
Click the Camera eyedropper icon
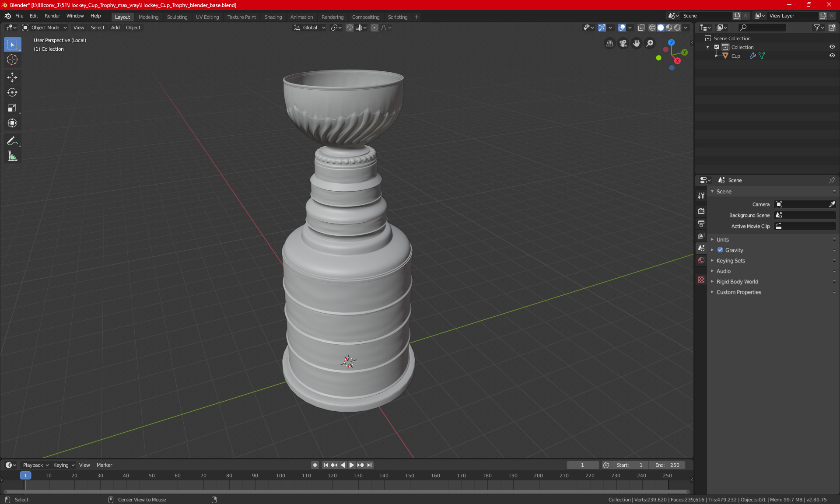[832, 204]
